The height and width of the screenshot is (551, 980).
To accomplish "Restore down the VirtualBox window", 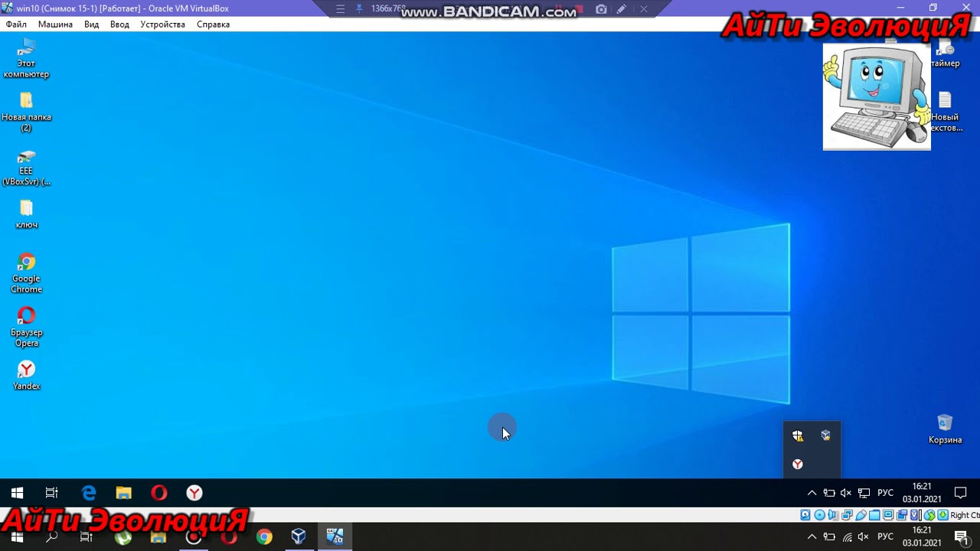I will [933, 8].
